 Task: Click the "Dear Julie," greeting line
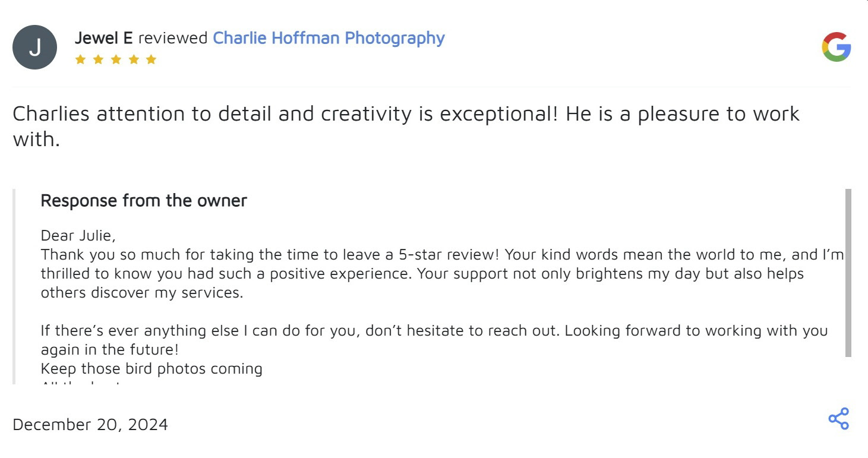click(x=78, y=236)
